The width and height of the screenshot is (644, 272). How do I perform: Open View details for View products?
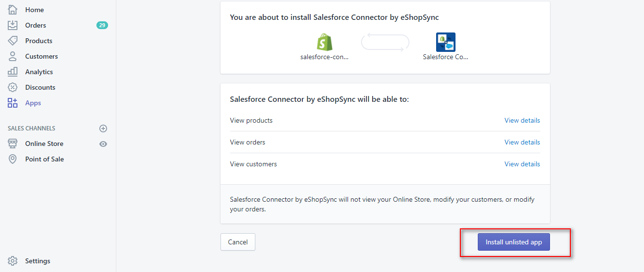coord(522,120)
